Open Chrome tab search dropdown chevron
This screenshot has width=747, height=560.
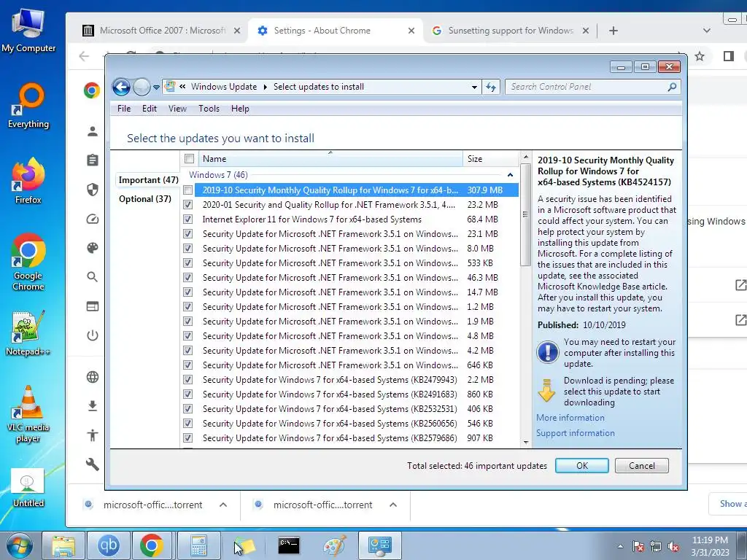tap(706, 31)
